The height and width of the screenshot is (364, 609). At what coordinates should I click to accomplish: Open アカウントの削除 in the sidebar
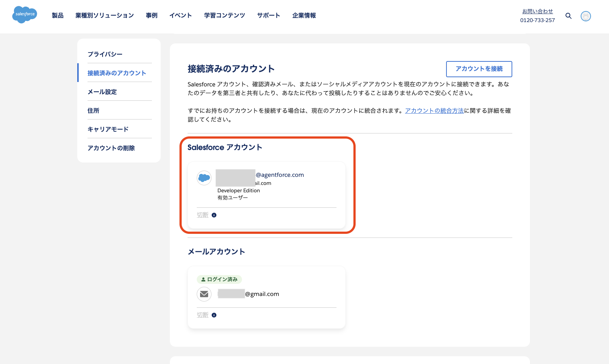111,148
